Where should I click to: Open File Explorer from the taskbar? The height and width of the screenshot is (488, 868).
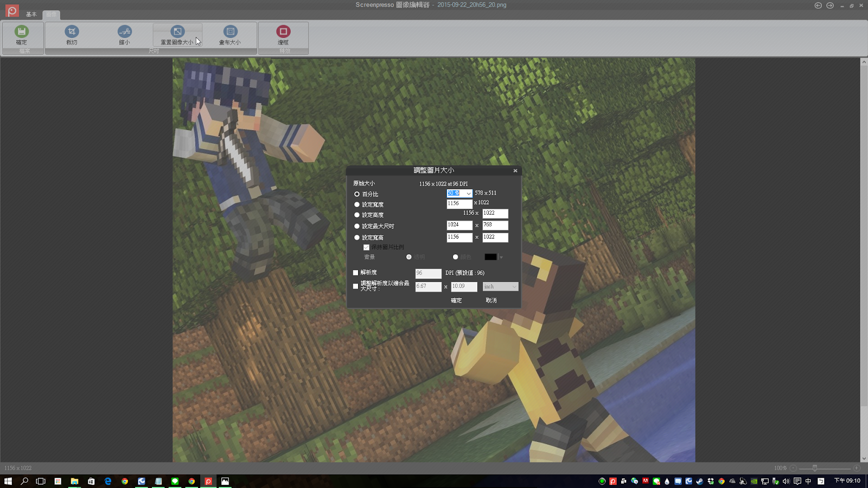74,481
